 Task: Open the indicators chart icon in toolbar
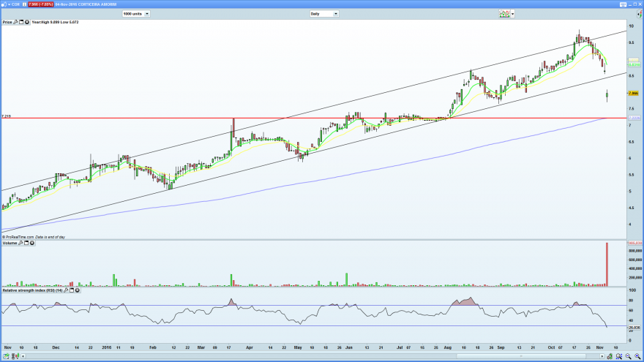pyautogui.click(x=504, y=14)
